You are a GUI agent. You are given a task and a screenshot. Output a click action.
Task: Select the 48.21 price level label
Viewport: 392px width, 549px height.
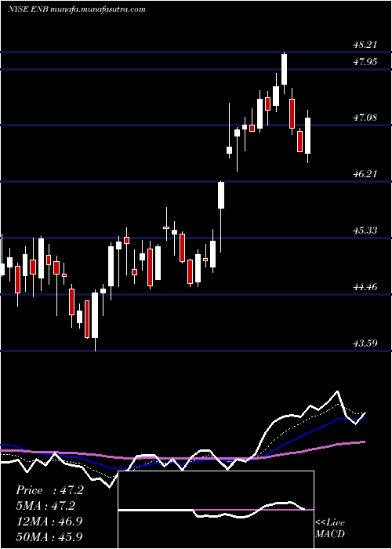(x=365, y=45)
